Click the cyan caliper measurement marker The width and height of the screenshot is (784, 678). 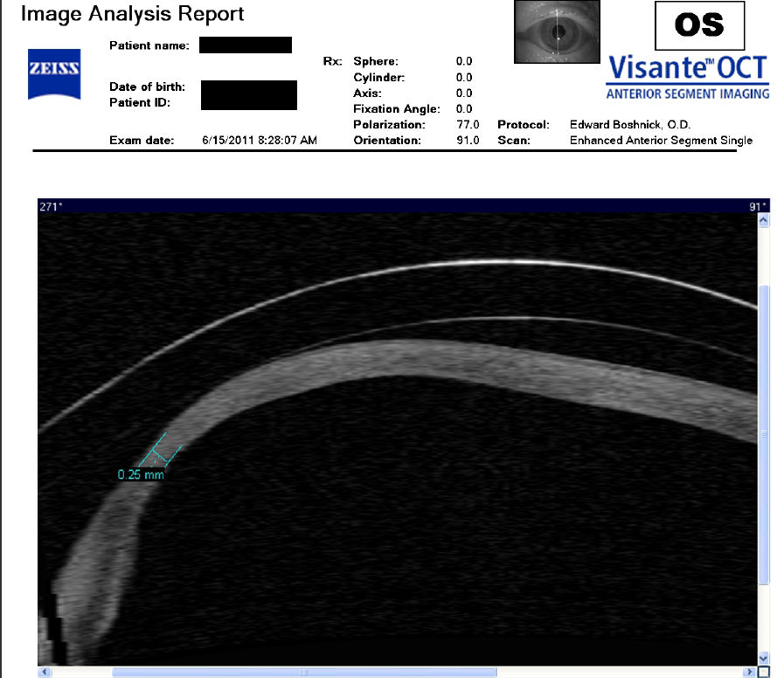coord(163,451)
